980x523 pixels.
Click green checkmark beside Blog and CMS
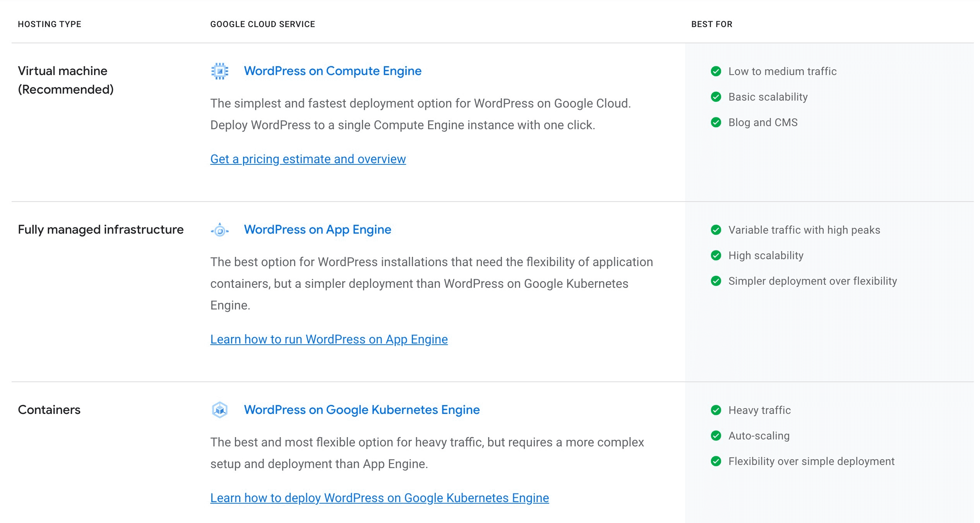click(716, 122)
